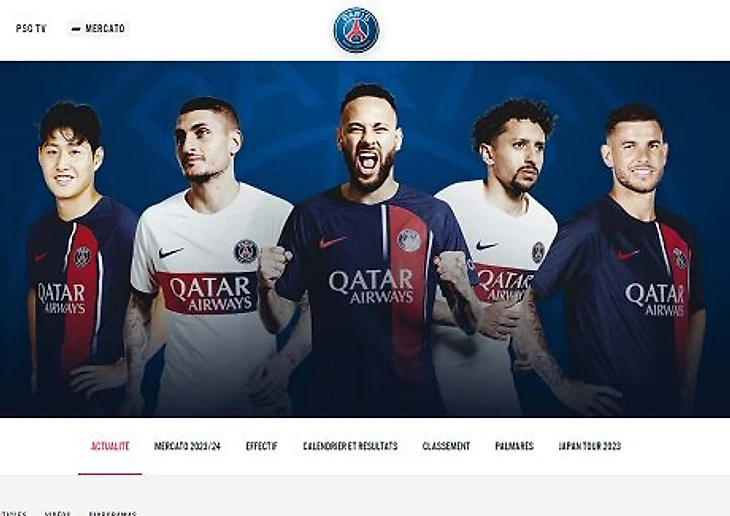Viewport: 730px width, 516px height.
Task: Open the Effectif tab
Action: click(x=262, y=446)
